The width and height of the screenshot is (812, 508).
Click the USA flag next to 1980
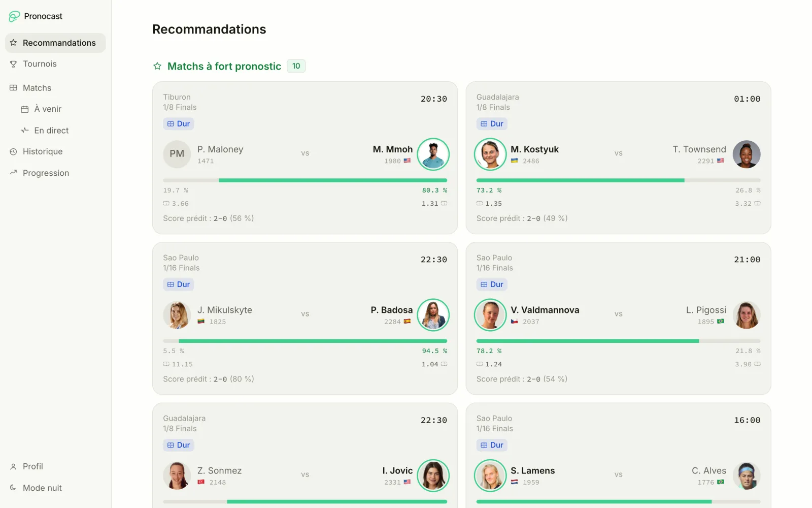tap(407, 161)
